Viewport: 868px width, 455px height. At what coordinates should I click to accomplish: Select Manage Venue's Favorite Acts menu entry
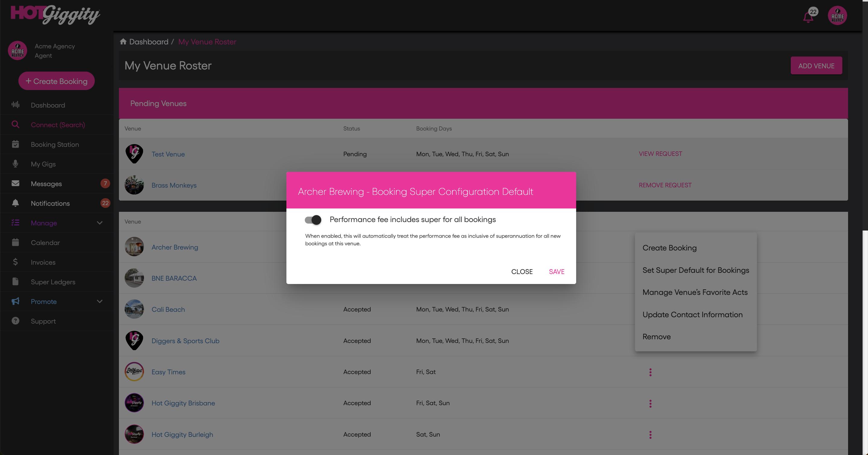point(695,292)
